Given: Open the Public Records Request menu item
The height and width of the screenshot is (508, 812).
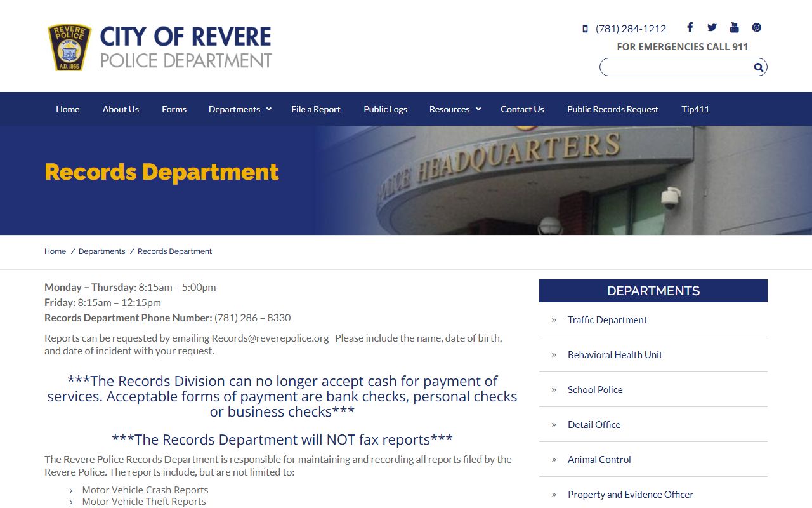Looking at the screenshot, I should click(x=613, y=109).
